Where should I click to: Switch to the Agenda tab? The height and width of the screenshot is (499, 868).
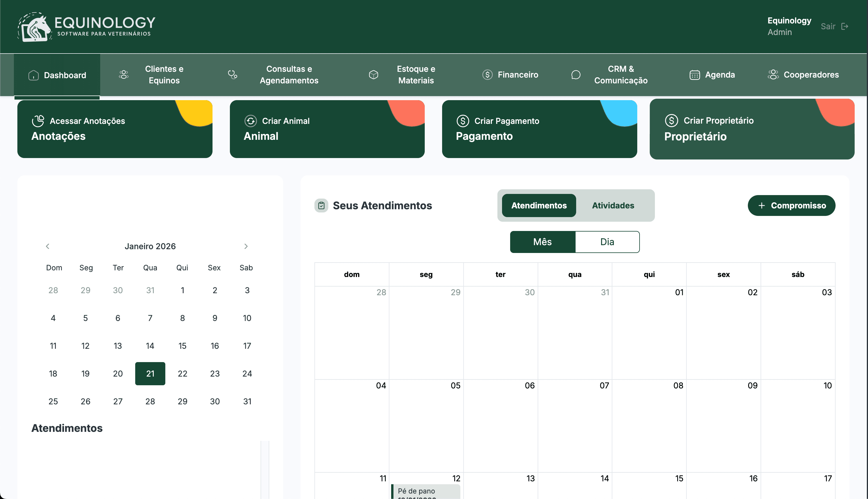click(x=719, y=74)
